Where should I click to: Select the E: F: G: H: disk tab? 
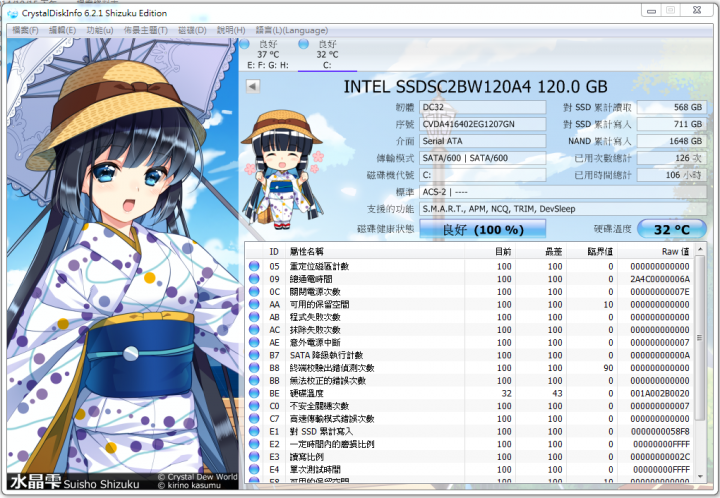point(268,55)
